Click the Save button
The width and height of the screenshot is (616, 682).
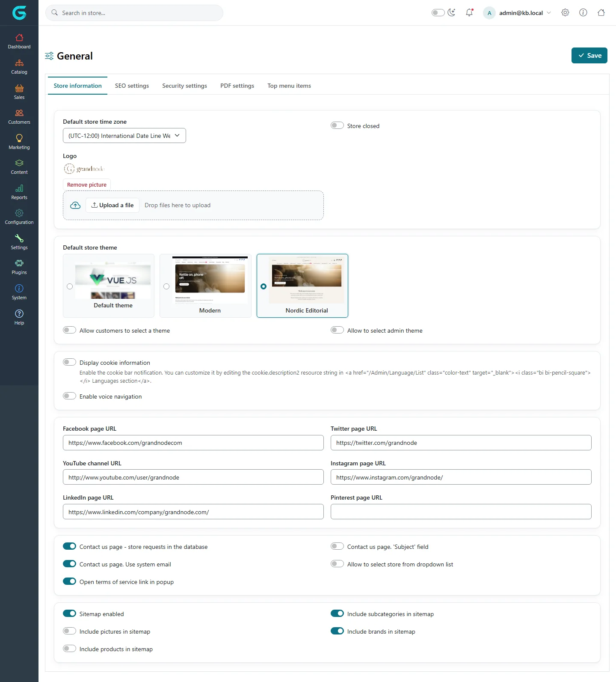589,56
